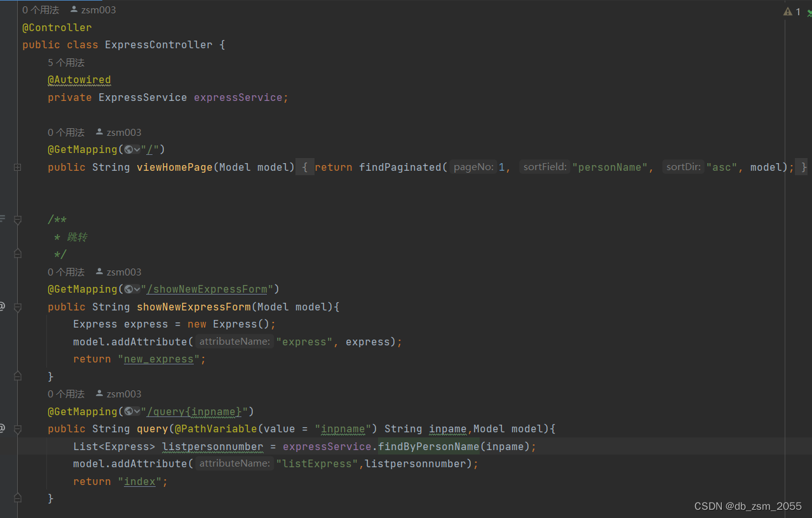Expand the folded "{ return" code placeholder

click(305, 168)
